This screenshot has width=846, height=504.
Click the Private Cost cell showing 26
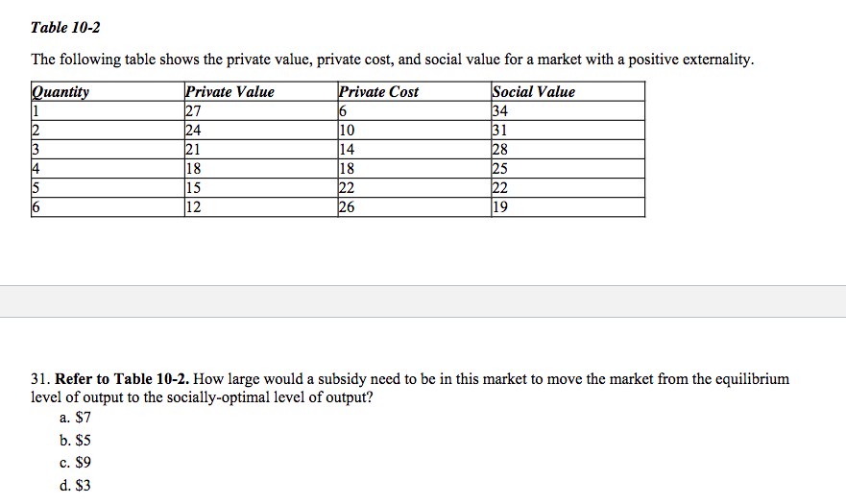point(347,208)
